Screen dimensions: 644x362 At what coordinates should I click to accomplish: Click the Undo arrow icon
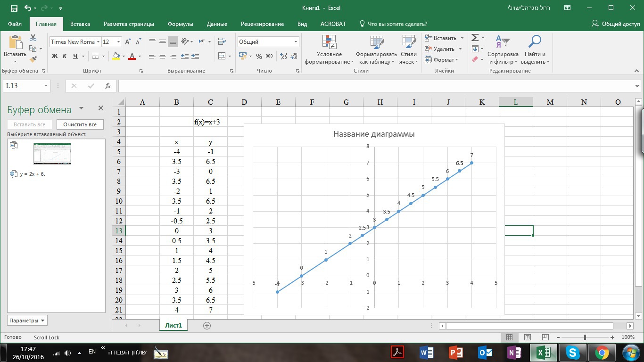27,8
